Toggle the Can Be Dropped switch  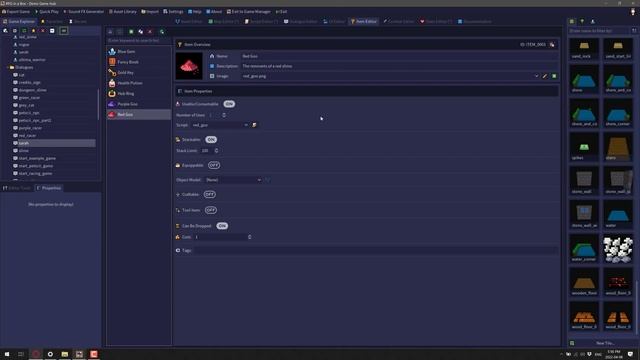pos(222,226)
